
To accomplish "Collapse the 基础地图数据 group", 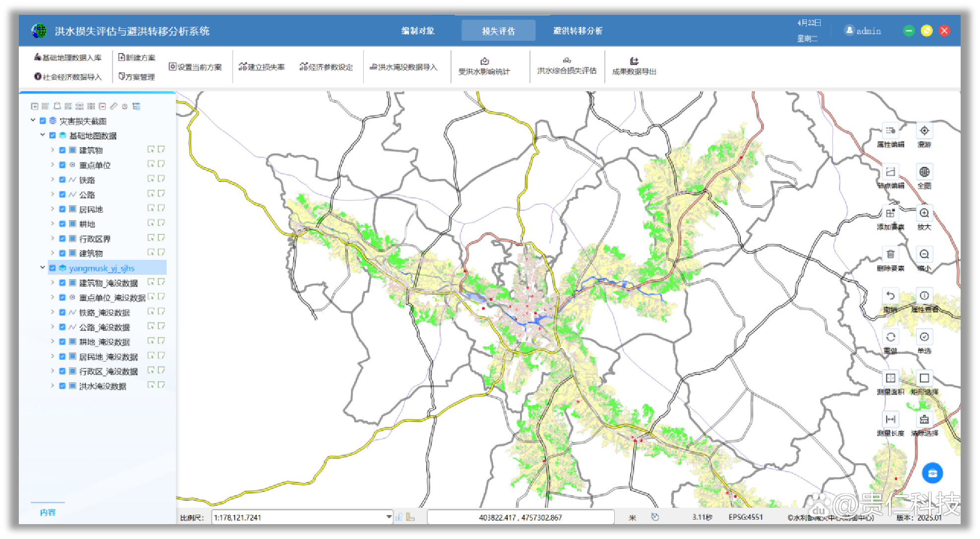I will pyautogui.click(x=43, y=135).
